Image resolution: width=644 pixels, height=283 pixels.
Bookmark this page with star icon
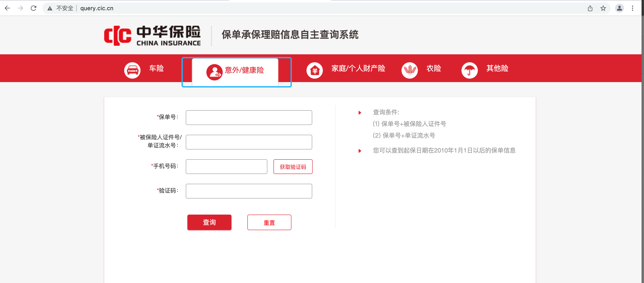[x=603, y=8]
